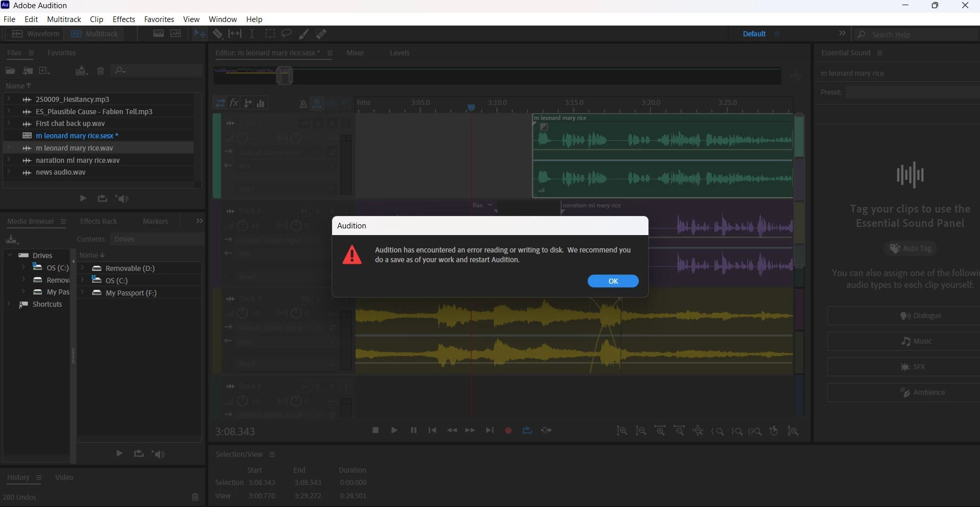Click the Import File icon
Screen dimensions: 980x507
pos(28,71)
